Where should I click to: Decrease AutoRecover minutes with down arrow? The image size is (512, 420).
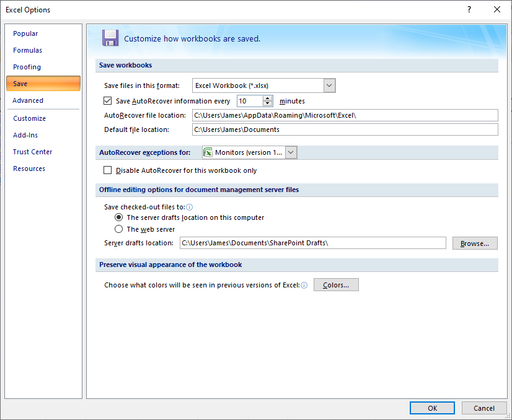pos(268,103)
